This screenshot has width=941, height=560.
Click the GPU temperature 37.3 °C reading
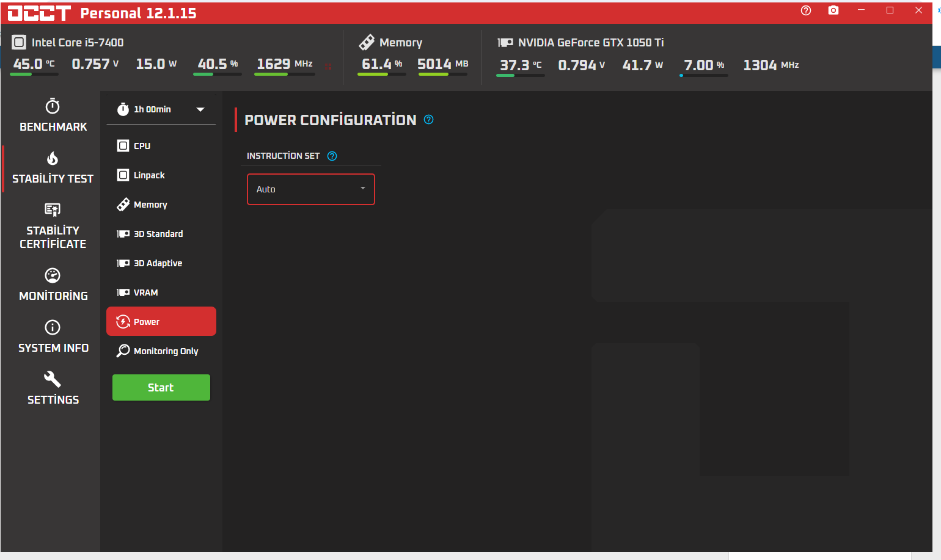click(x=521, y=65)
